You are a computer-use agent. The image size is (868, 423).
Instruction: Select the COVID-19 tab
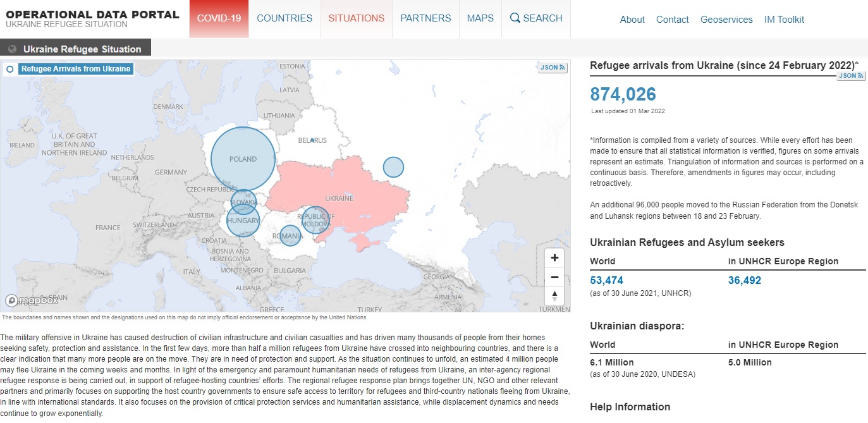click(219, 18)
